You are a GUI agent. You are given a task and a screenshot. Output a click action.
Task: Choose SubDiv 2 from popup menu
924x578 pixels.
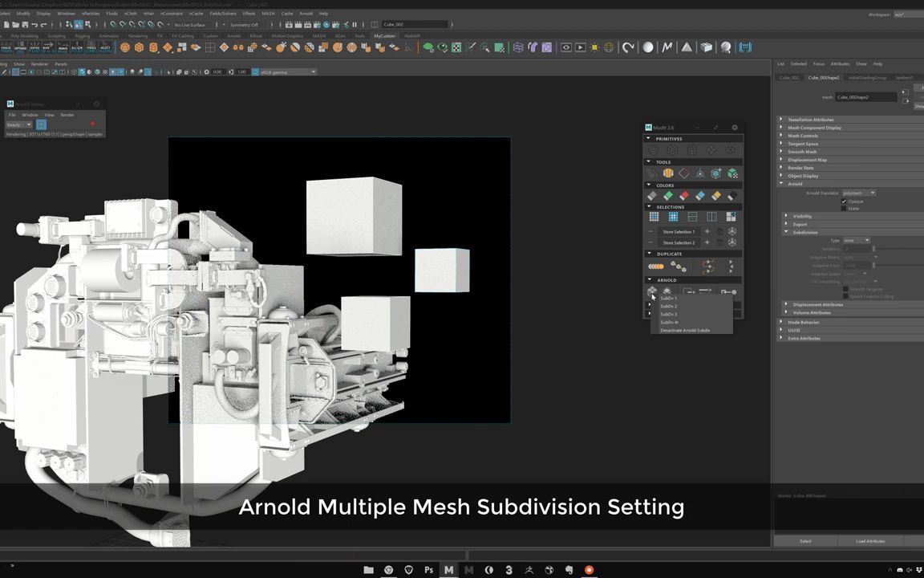669,306
